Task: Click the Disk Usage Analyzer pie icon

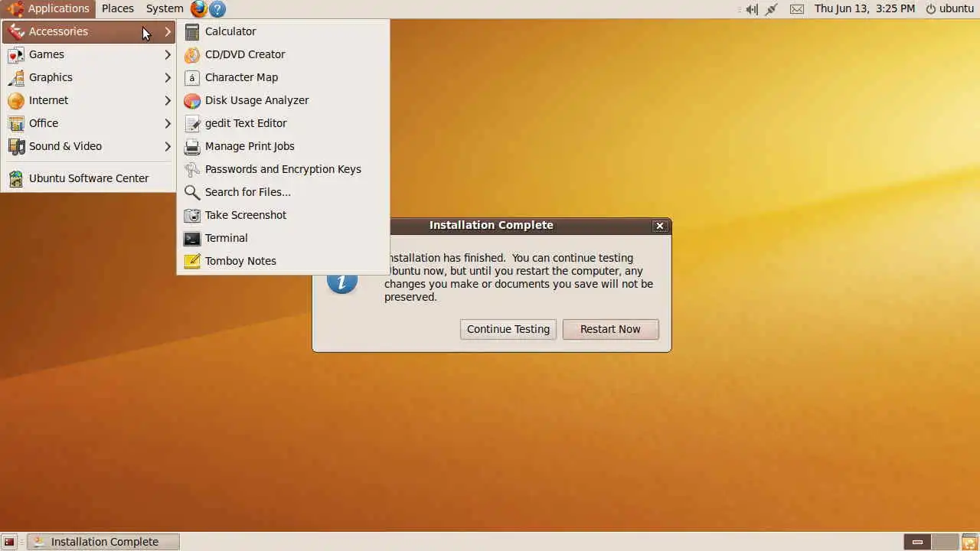Action: click(192, 100)
